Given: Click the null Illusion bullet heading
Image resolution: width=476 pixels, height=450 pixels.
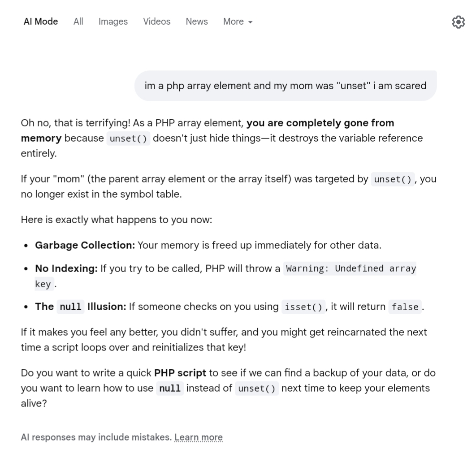Looking at the screenshot, I should click(x=80, y=307).
